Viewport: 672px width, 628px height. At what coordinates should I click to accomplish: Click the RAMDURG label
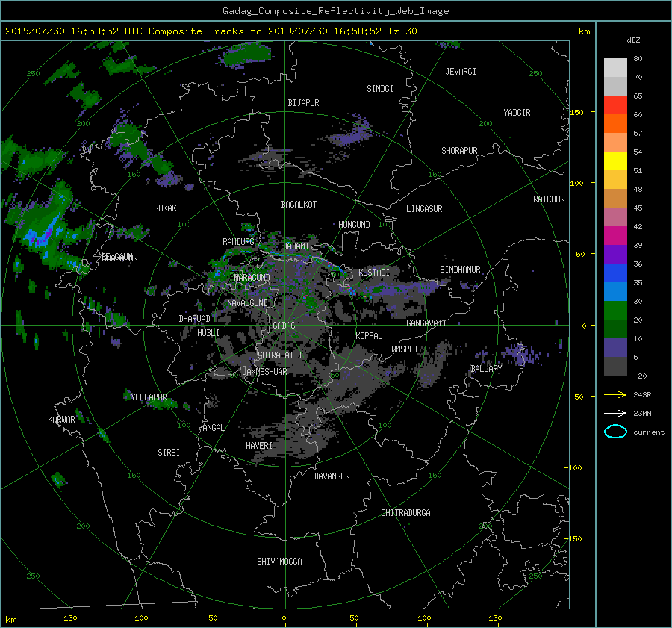(238, 242)
